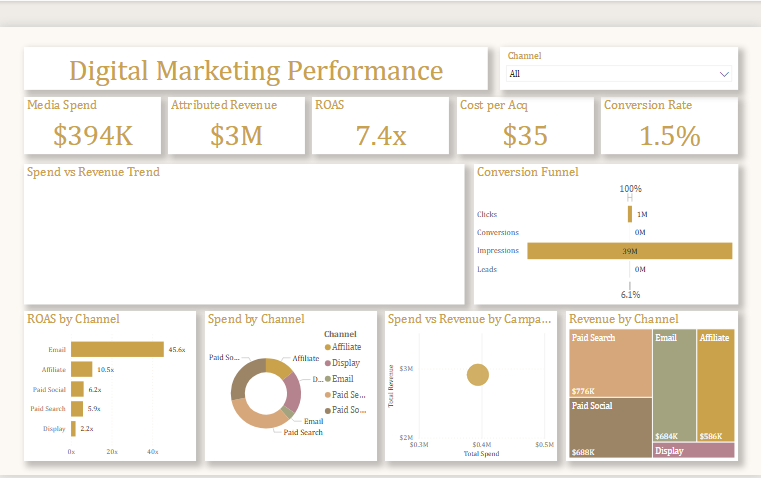Screen dimensions: 761x478
Task: Click the Conversions label in funnel
Action: pos(497,232)
